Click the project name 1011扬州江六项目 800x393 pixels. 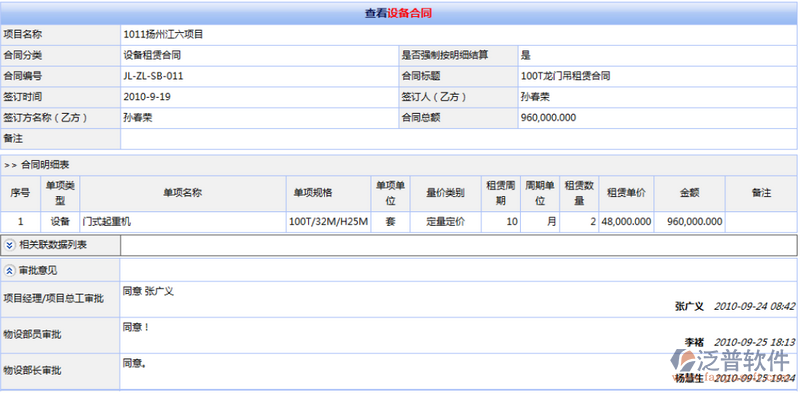(x=163, y=35)
